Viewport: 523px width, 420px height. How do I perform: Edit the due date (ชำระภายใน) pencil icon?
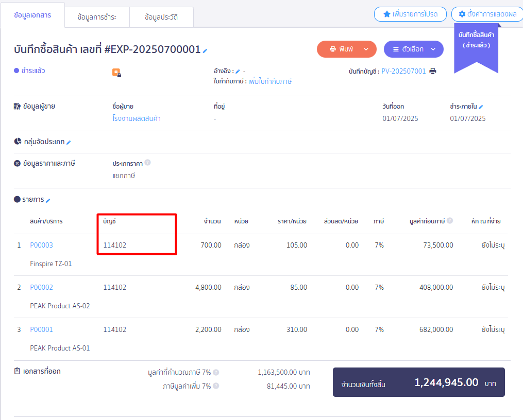481,107
